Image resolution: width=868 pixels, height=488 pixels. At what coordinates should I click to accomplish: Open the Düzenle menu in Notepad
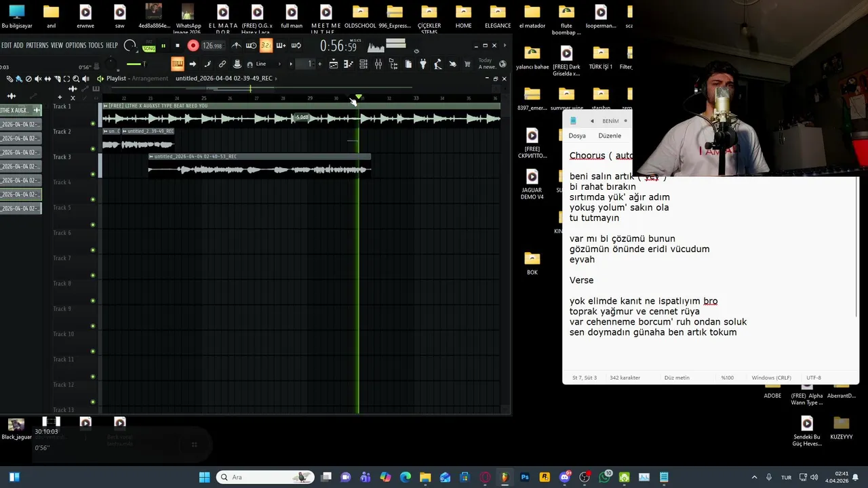pyautogui.click(x=610, y=136)
